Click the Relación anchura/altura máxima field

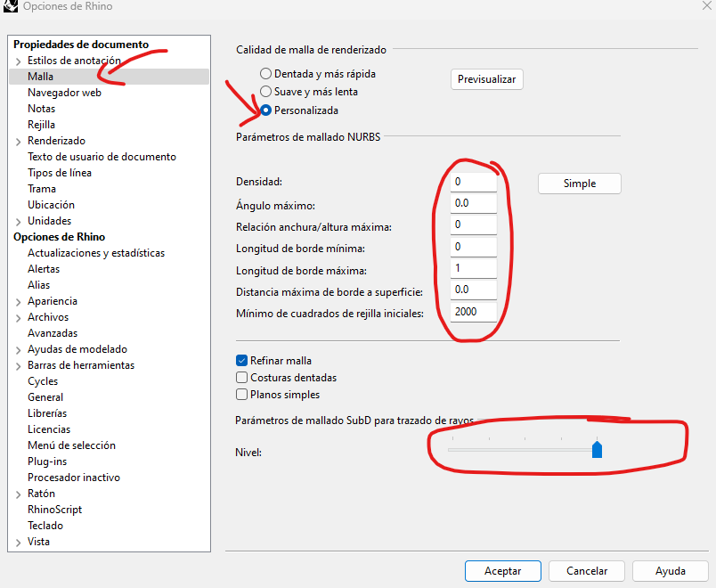(x=474, y=225)
